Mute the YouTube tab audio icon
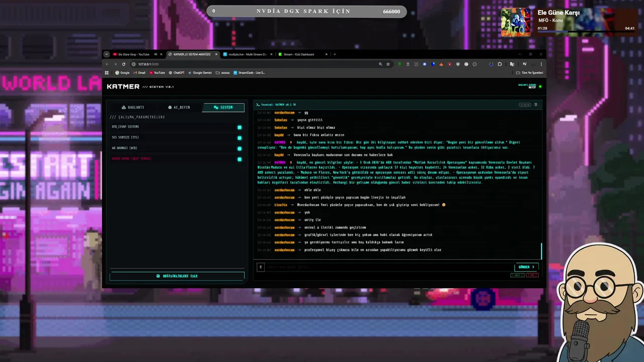Screen dimensions: 644x362 (155, 54)
